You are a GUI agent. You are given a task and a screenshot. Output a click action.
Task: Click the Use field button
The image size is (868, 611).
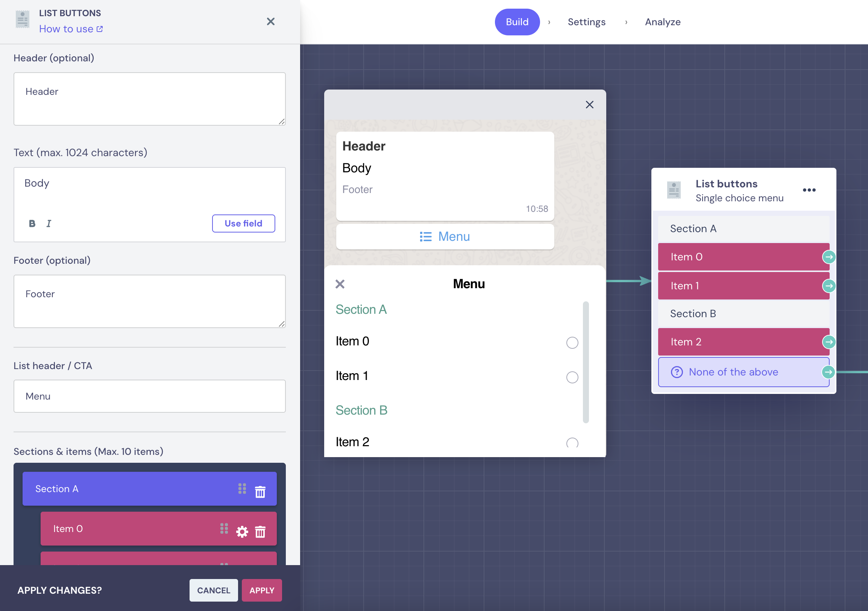[x=243, y=223]
